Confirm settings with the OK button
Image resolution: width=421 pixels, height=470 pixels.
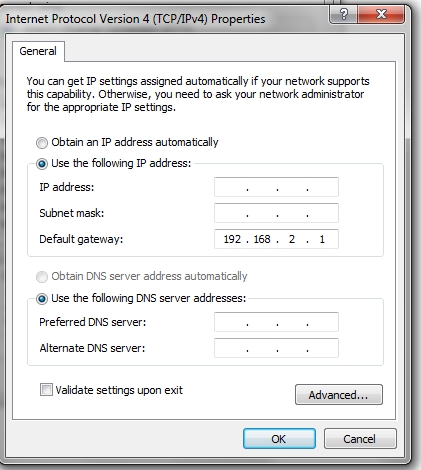pos(279,439)
